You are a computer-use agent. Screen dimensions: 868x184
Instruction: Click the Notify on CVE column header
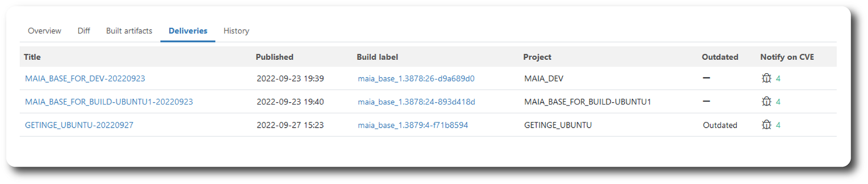(787, 57)
